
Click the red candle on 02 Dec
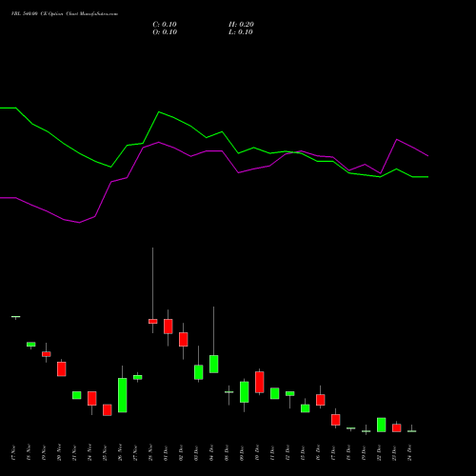click(x=184, y=339)
